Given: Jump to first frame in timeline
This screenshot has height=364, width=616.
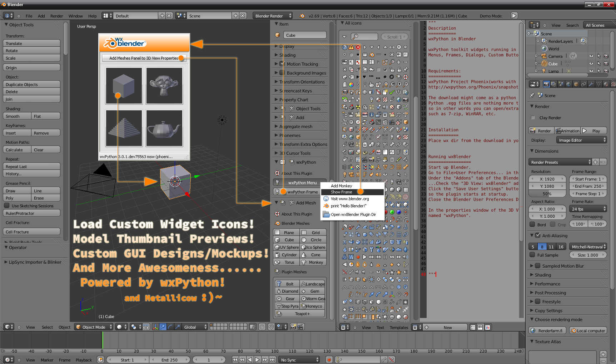Looking at the screenshot, I should click(235, 360).
